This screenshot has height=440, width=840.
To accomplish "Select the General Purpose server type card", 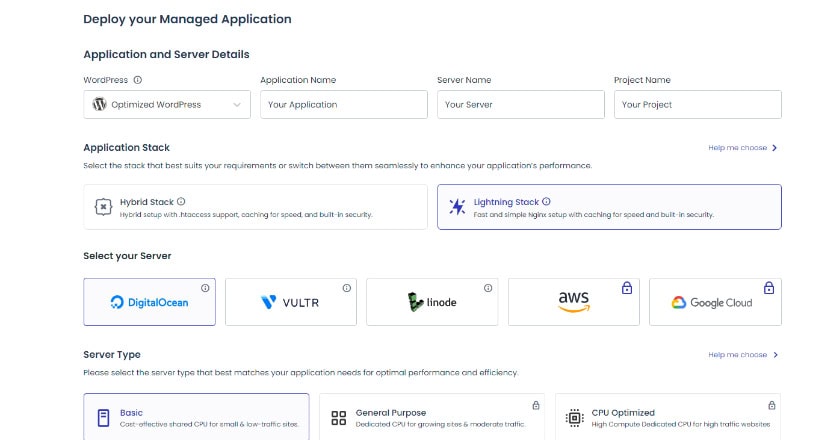I will point(432,417).
